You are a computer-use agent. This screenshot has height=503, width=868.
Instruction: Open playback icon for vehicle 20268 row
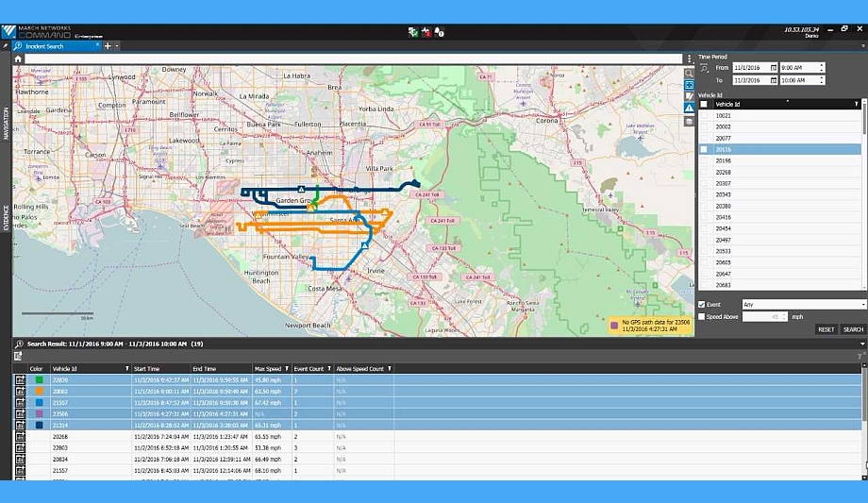[20, 437]
